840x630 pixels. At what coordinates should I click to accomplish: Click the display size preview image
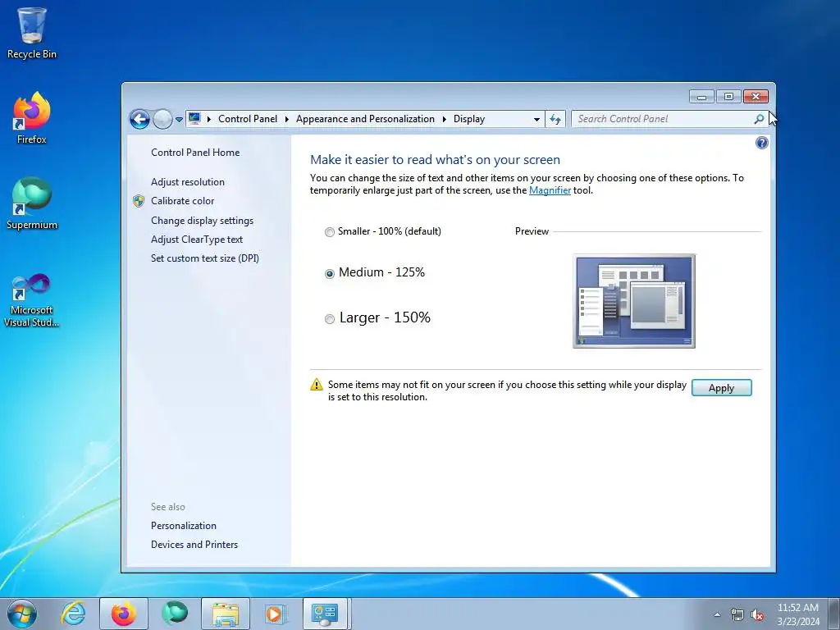634,301
